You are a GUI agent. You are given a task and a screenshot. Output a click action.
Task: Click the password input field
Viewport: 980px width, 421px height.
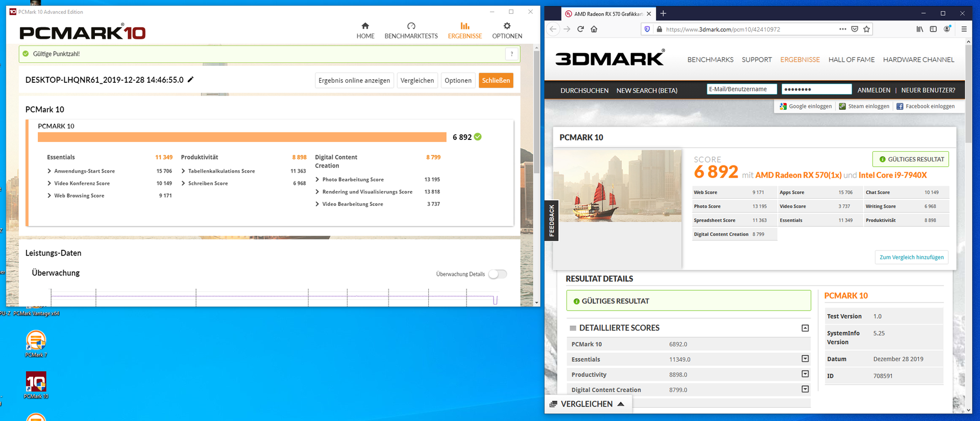tap(817, 89)
